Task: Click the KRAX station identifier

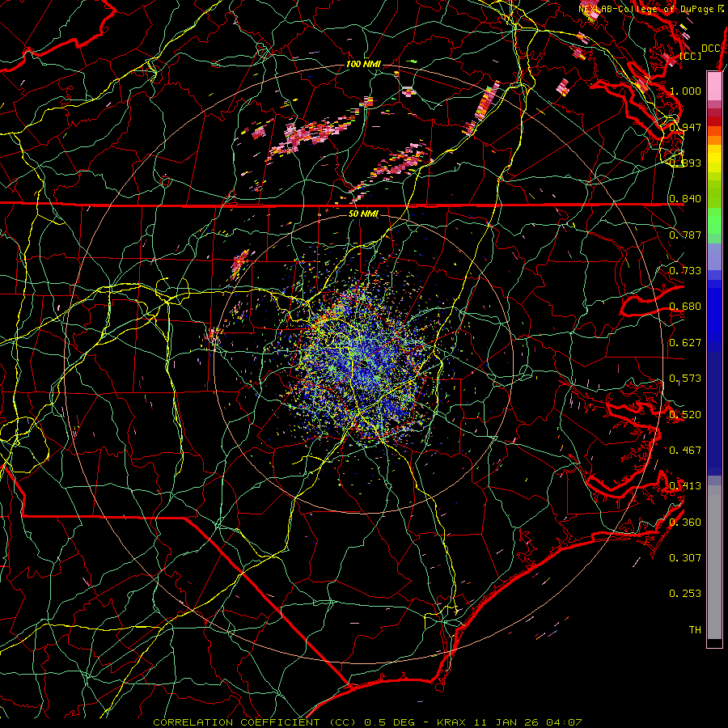Action: (x=453, y=722)
